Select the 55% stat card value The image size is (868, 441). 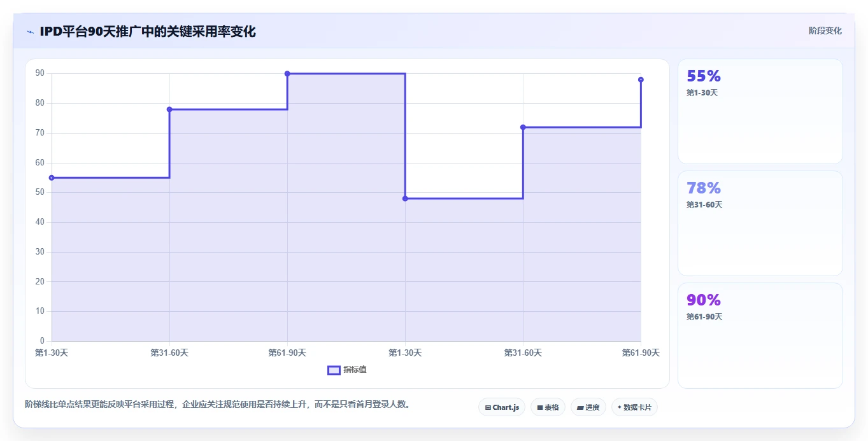coord(704,76)
